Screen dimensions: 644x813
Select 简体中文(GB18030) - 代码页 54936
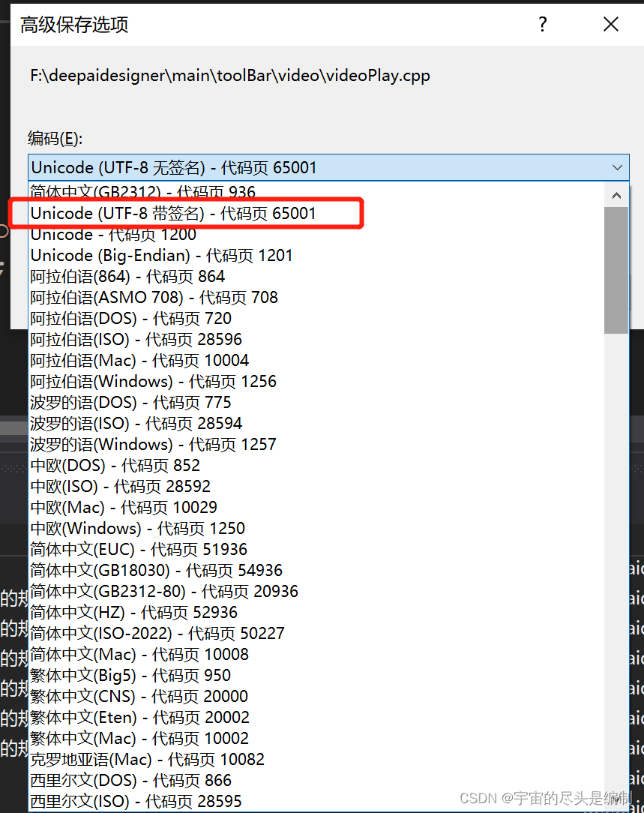(x=154, y=570)
